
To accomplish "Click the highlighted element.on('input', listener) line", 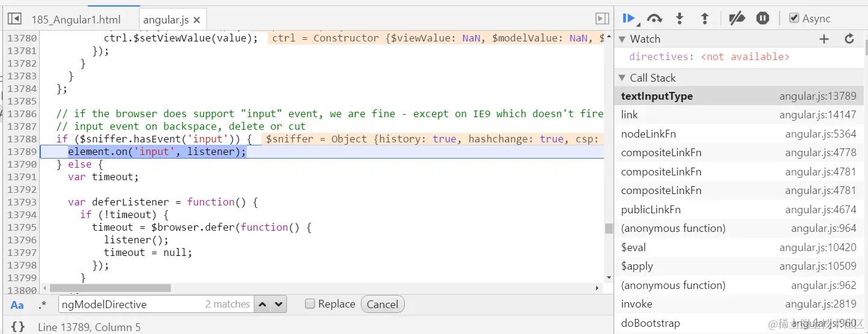I will [x=157, y=151].
